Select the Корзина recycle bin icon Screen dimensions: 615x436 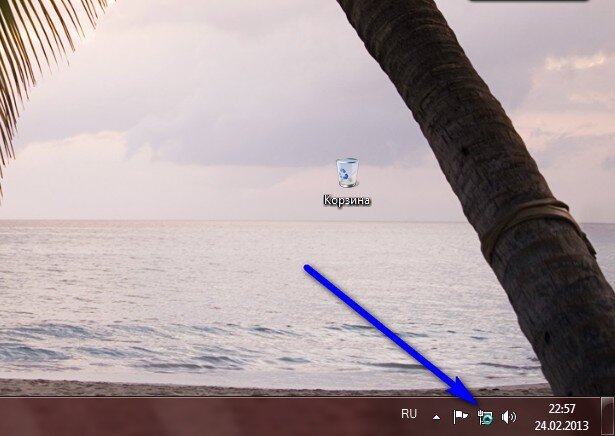point(347,173)
